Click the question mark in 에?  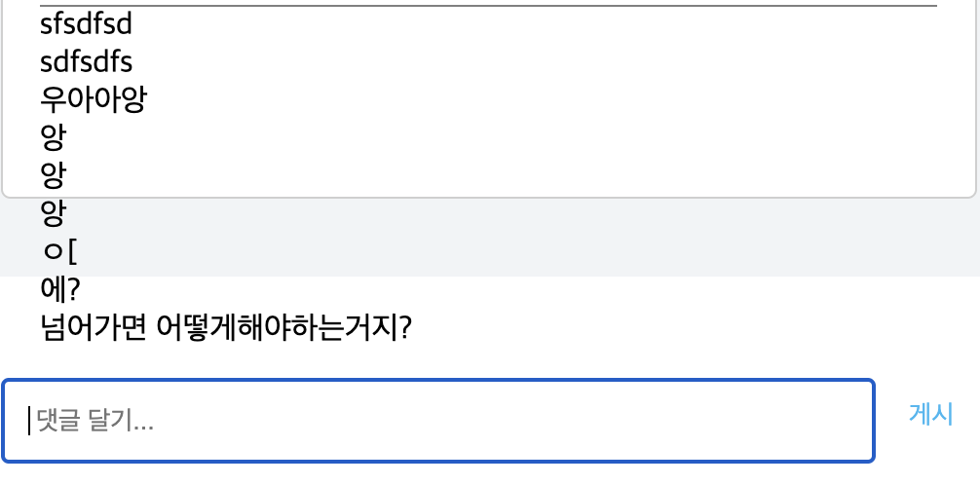pyautogui.click(x=75, y=289)
